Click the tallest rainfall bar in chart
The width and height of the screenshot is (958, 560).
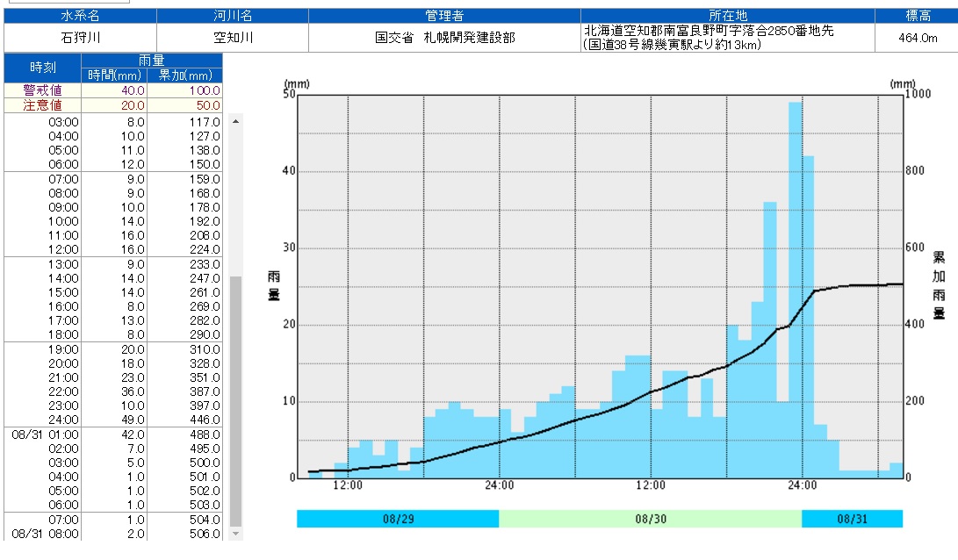[x=795, y=290]
